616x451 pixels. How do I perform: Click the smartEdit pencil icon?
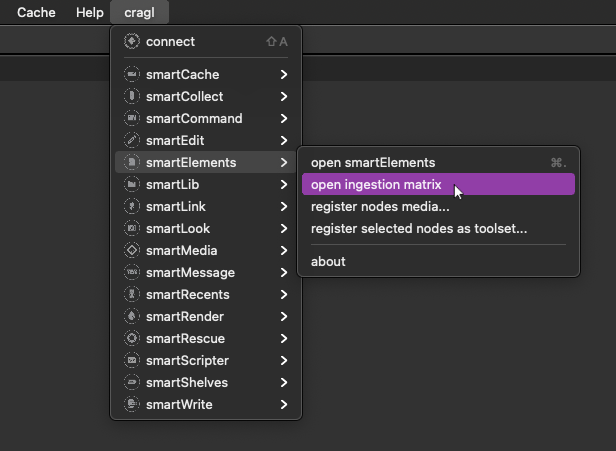[131, 141]
